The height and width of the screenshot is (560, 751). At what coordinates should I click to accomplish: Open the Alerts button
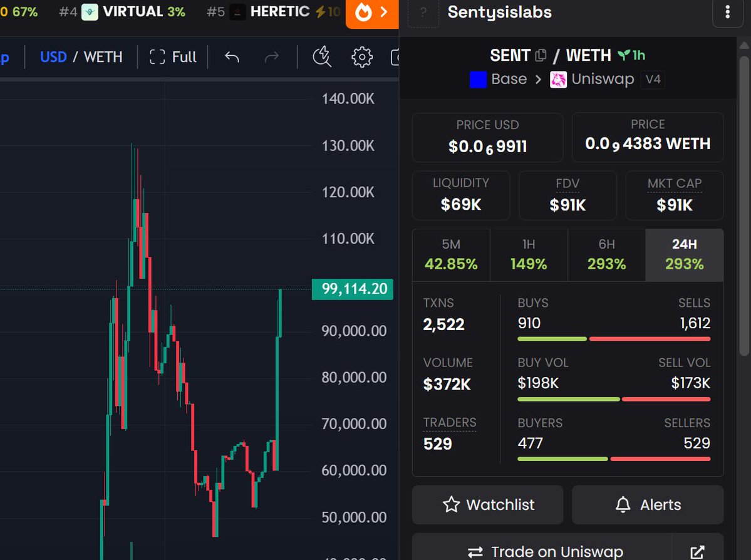pos(648,504)
